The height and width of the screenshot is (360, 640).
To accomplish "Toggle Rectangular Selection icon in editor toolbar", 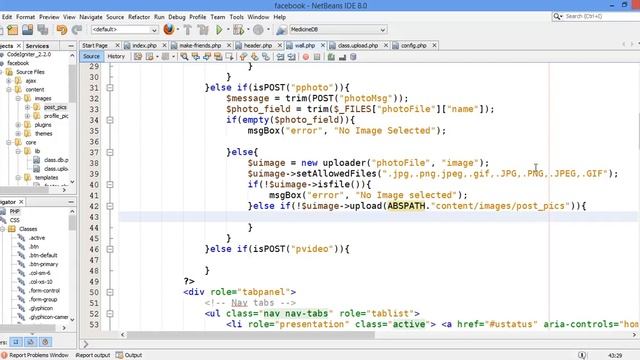I will 229,57.
